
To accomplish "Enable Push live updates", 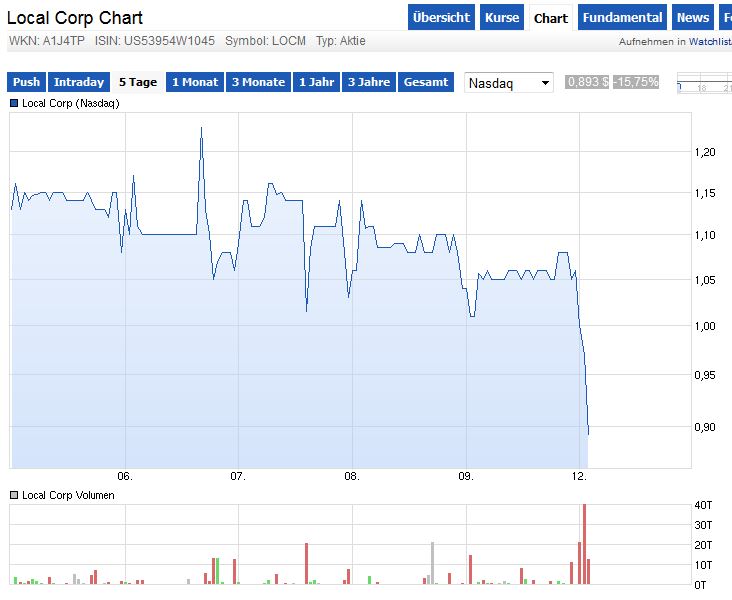I will pyautogui.click(x=27, y=82).
